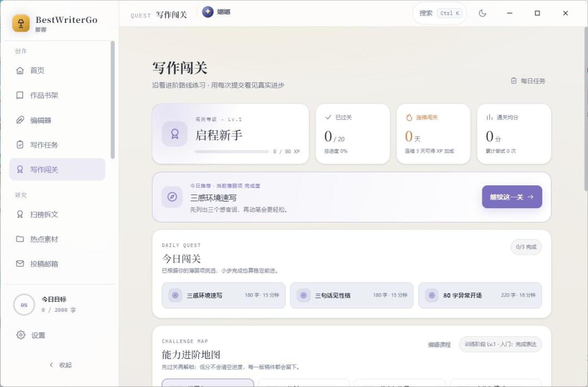
Task: Open 编辑课程 edit course link
Action: coord(439,344)
